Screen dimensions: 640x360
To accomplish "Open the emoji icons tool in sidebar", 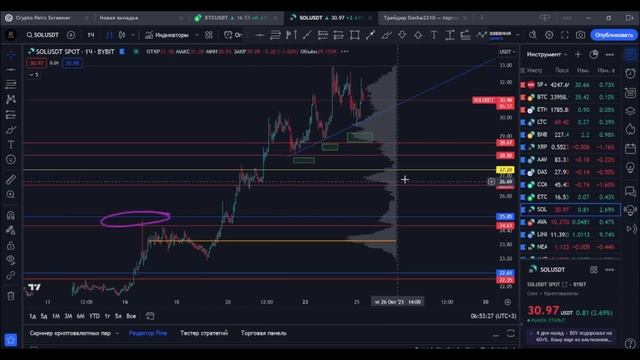I will (x=11, y=160).
